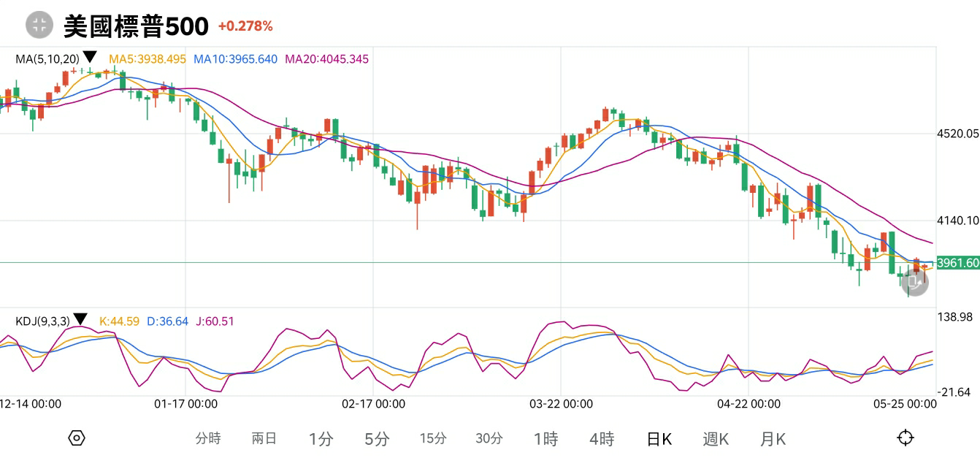This screenshot has width=980, height=458.
Task: Choose the 5分 interval
Action: pyautogui.click(x=377, y=438)
